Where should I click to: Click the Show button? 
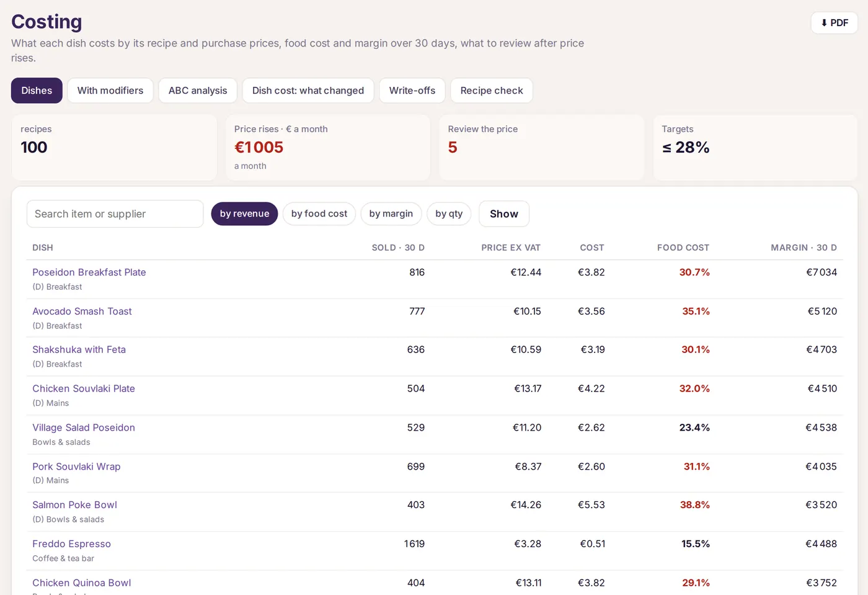click(504, 214)
